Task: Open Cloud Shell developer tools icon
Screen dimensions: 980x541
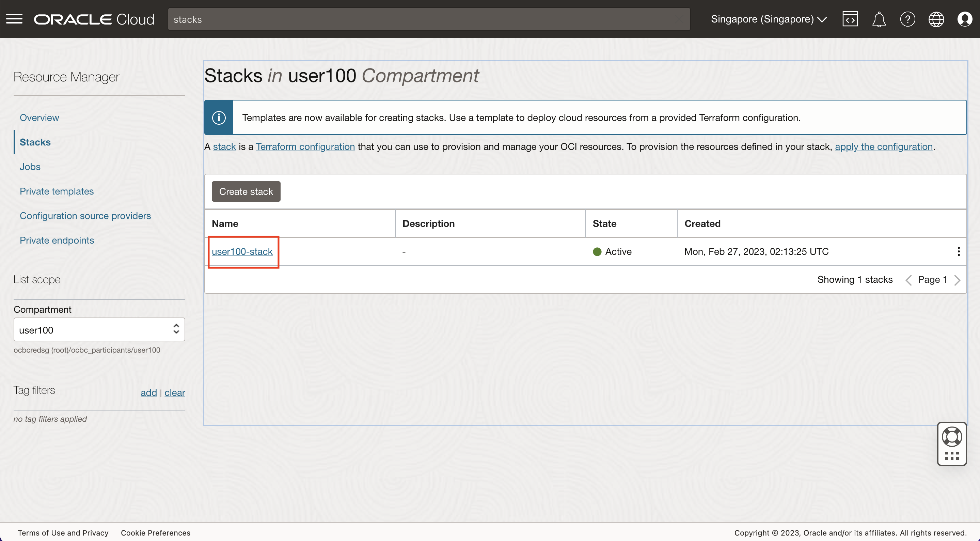Action: (x=850, y=19)
